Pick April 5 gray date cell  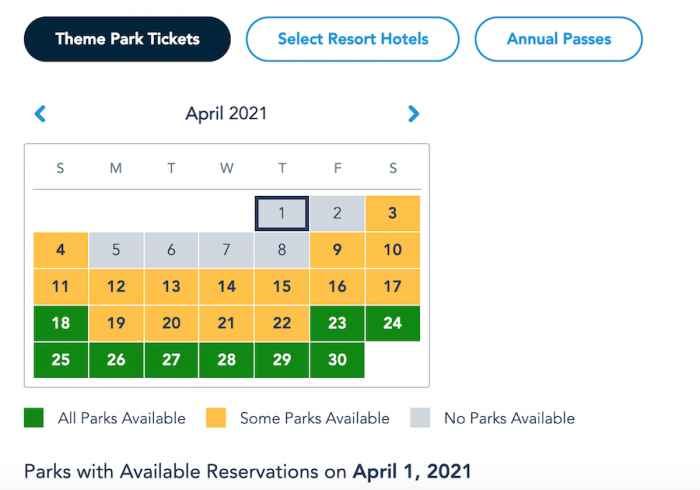116,250
